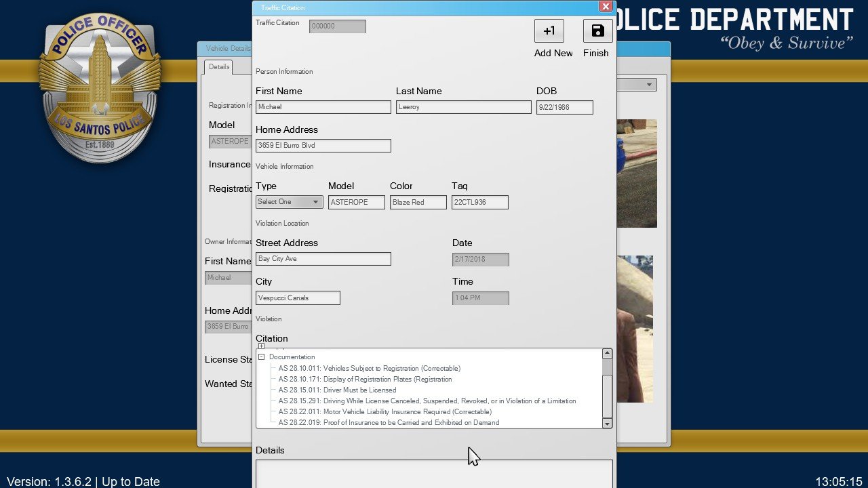Collapse the Documentation tree node
868x488 pixels.
point(261,357)
